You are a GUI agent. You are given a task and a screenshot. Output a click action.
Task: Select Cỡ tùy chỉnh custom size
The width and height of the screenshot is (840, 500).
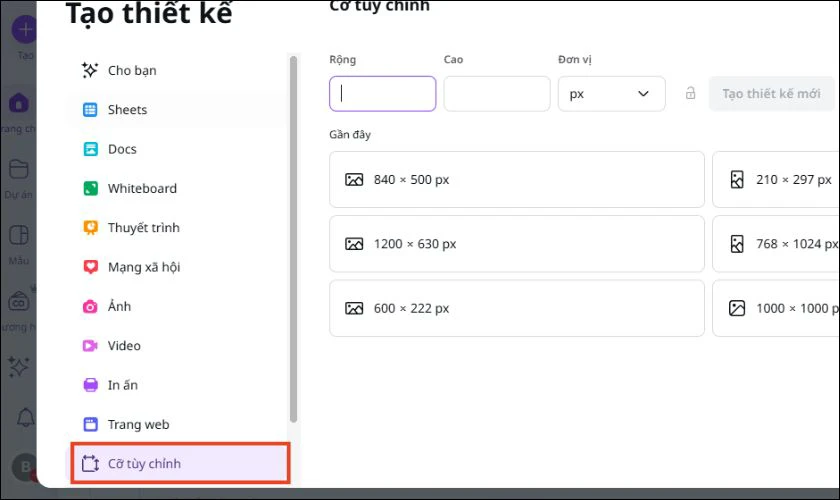181,464
